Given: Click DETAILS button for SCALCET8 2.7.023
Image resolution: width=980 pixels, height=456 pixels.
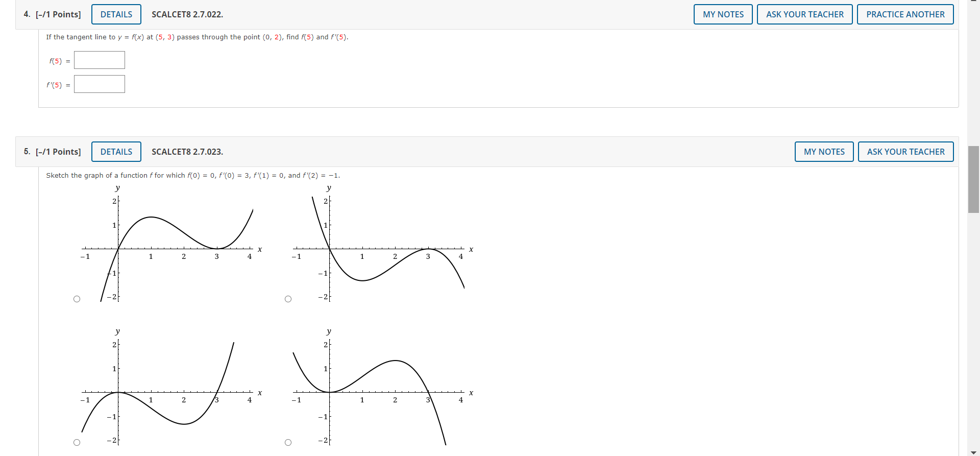Looking at the screenshot, I should 116,152.
